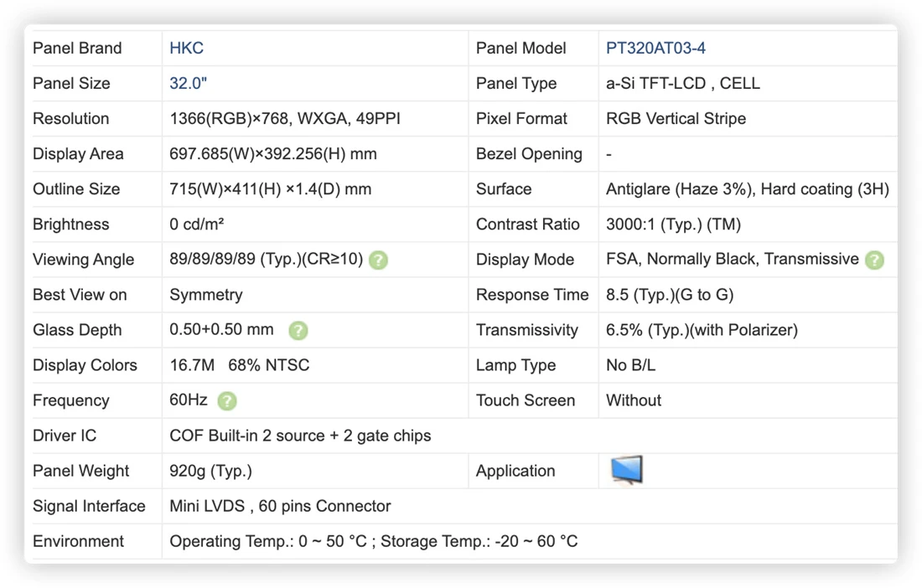922x588 pixels.
Task: Click the Application label
Action: point(515,471)
